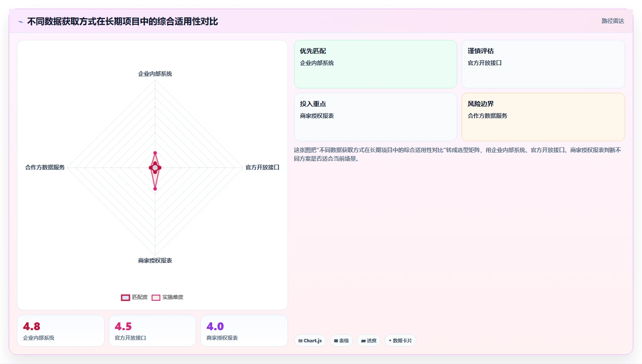Toggle the 匹配度 legend item

point(134,297)
